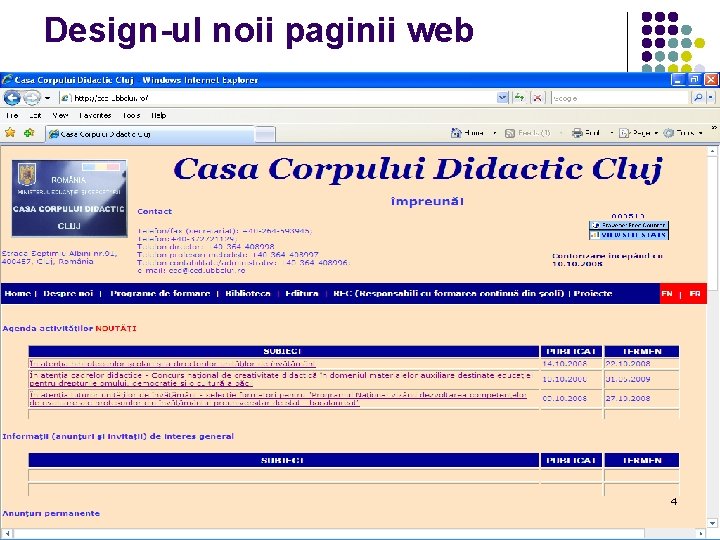Open the Help menu
The image size is (720, 540).
click(x=158, y=115)
